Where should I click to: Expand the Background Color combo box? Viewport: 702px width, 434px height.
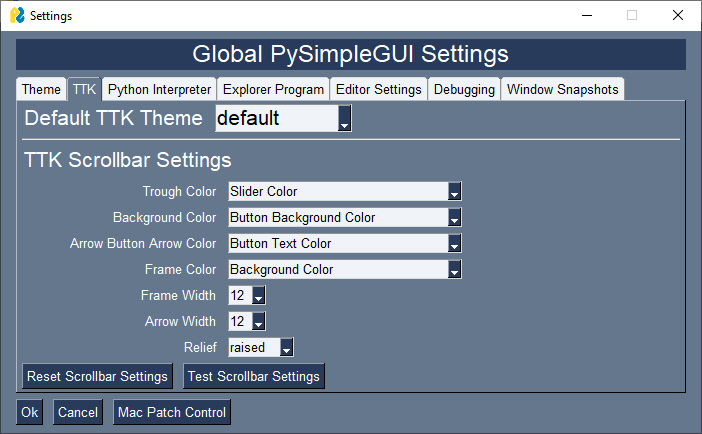pyautogui.click(x=454, y=217)
